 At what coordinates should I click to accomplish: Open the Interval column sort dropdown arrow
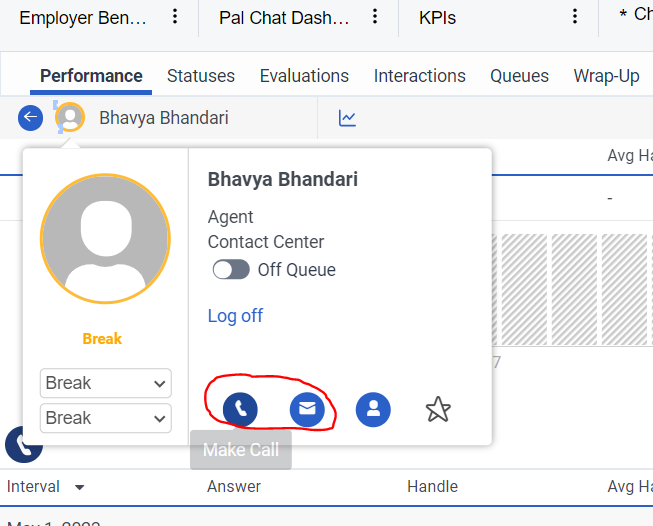pos(79,487)
